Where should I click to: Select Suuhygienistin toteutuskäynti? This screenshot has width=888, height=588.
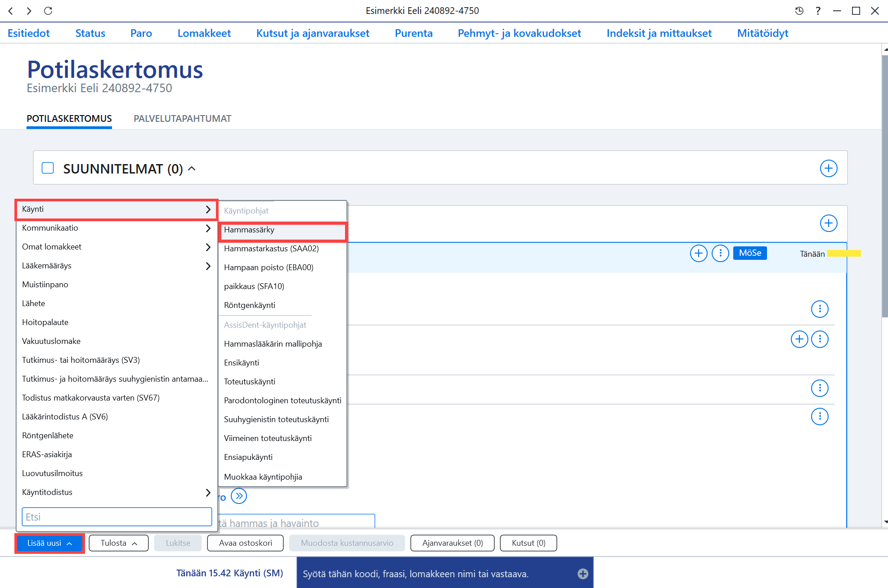pos(283,419)
